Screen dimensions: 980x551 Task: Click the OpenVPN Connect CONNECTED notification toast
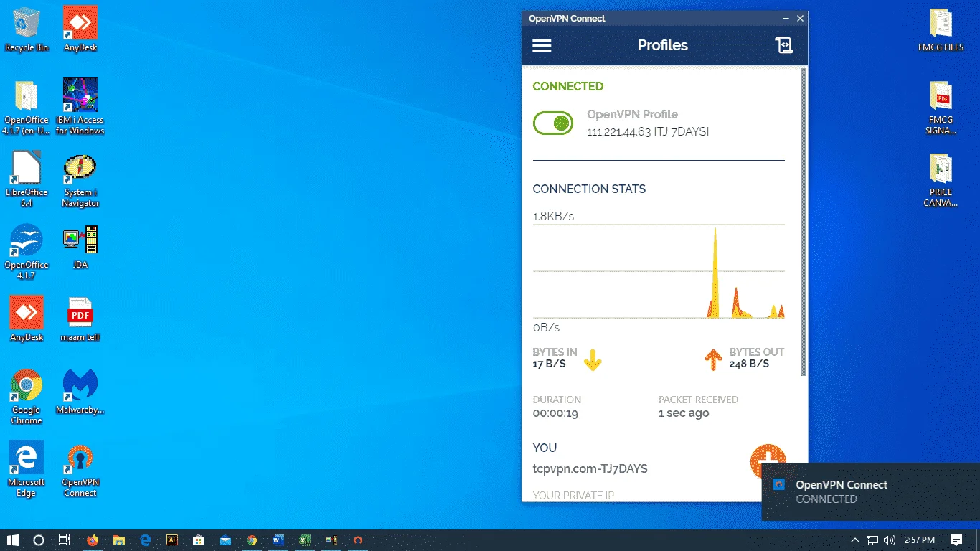(870, 492)
